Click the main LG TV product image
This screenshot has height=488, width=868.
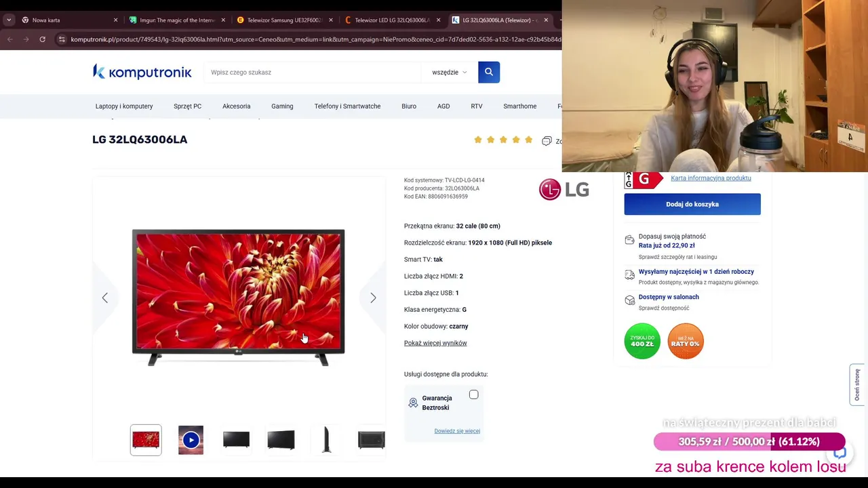238,298
